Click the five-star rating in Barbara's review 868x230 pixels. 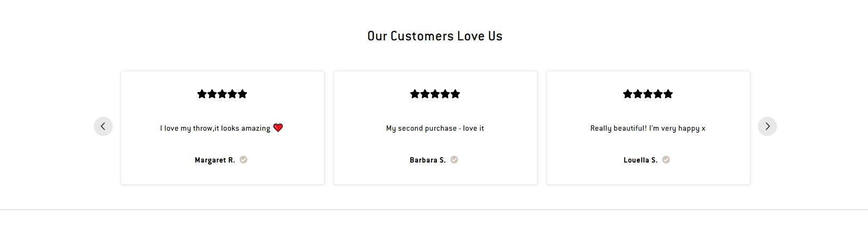[435, 94]
